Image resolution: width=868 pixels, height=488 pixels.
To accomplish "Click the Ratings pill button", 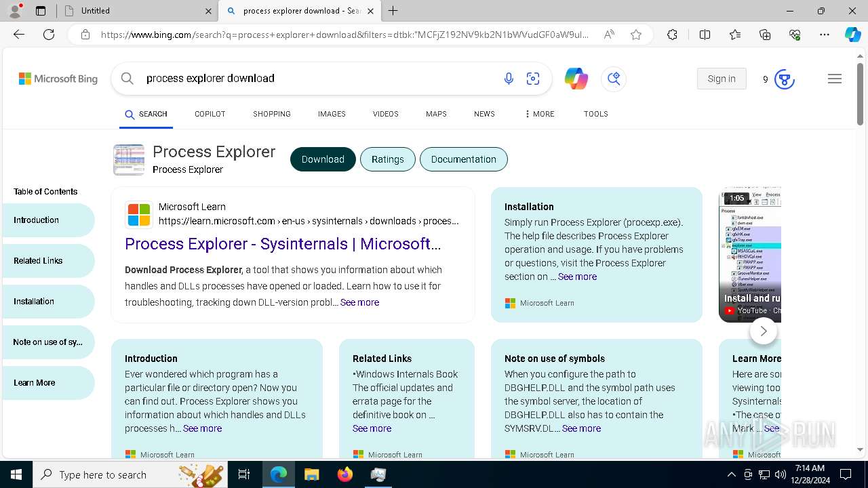I will click(388, 159).
